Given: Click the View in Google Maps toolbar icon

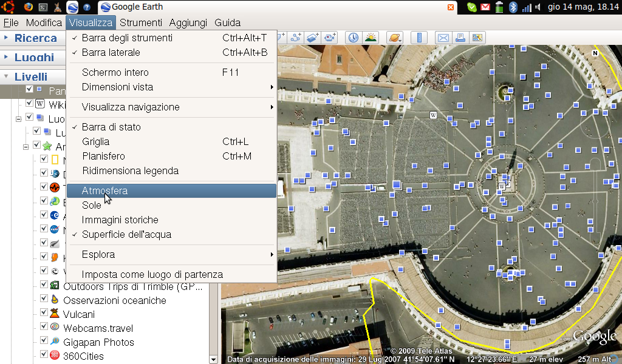Looking at the screenshot, I should click(477, 38).
